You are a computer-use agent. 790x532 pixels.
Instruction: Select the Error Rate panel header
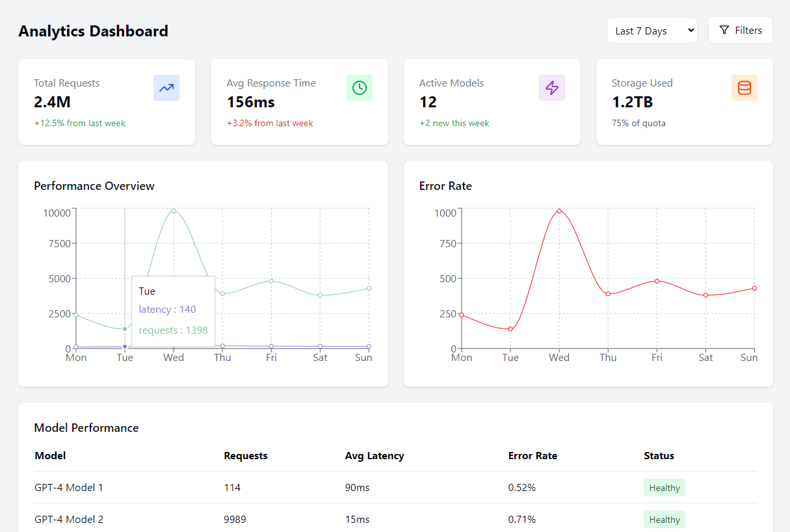click(445, 186)
